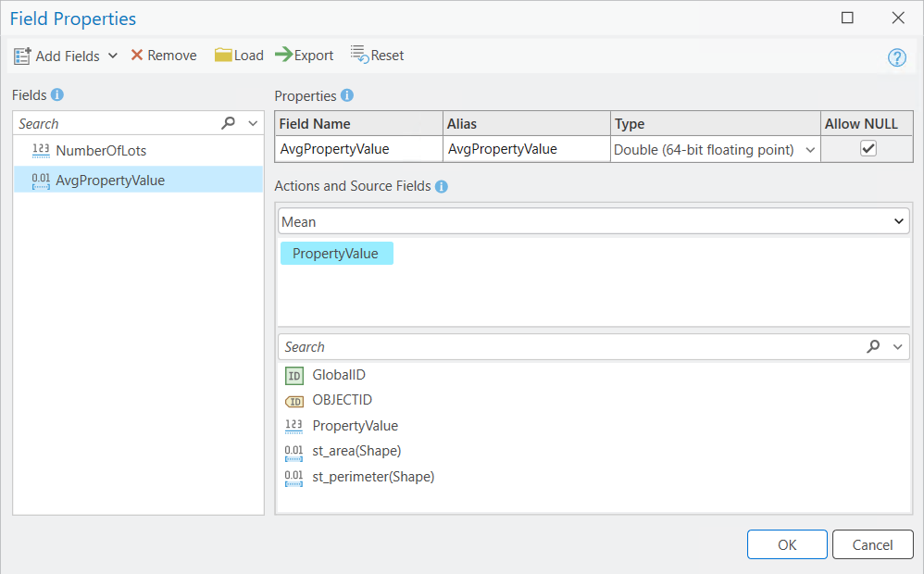Click the Fields info icon
This screenshot has width=924, height=574.
coord(57,94)
